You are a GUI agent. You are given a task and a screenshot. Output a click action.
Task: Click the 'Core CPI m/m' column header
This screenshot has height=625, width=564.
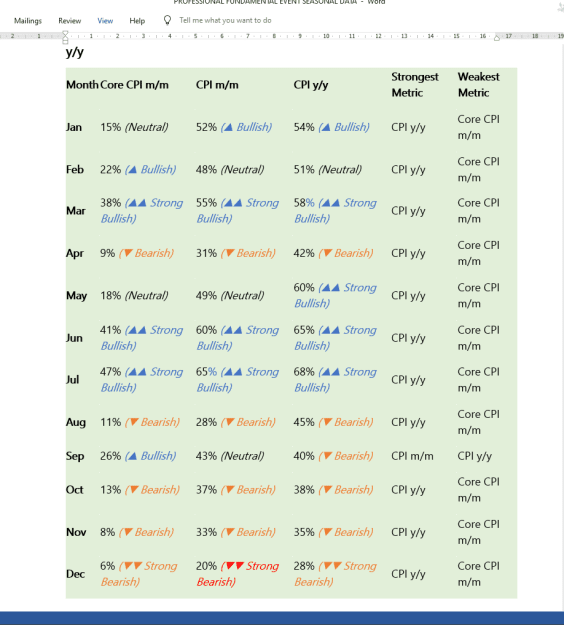click(134, 85)
